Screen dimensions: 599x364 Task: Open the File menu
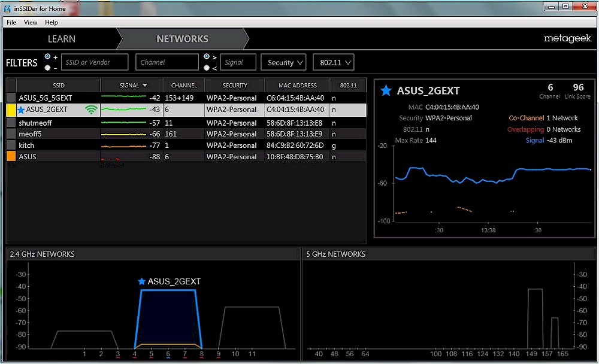pos(11,22)
